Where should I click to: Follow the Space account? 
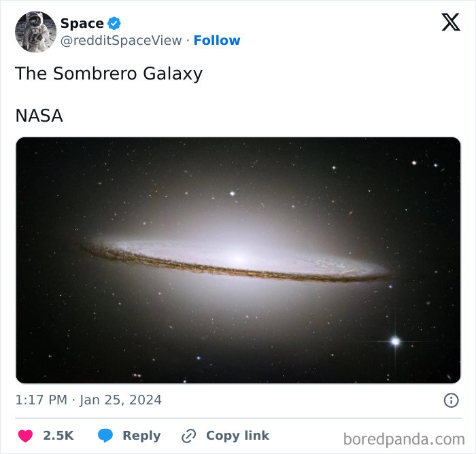point(217,40)
